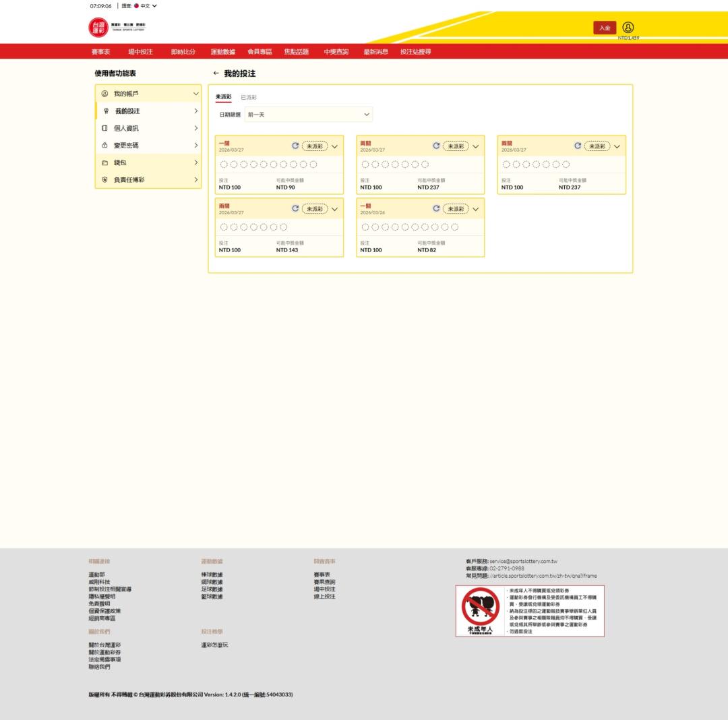Image resolution: width=728 pixels, height=720 pixels.
Task: Click the chevron in the 負責任博彩 row
Action: [196, 179]
